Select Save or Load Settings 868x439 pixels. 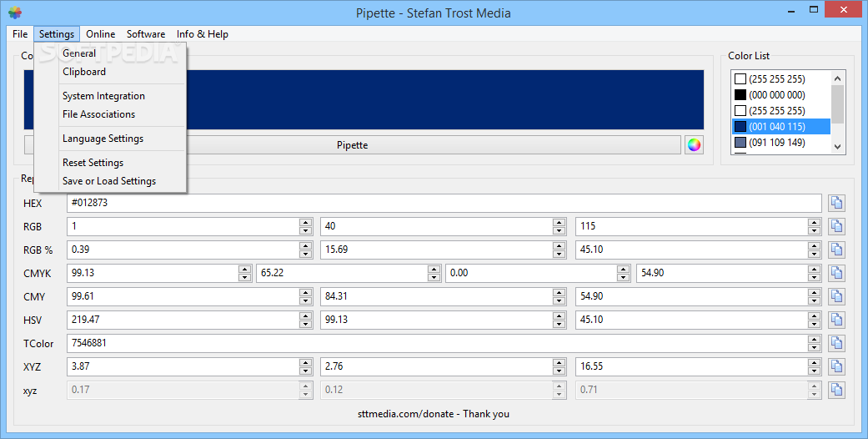click(x=110, y=181)
